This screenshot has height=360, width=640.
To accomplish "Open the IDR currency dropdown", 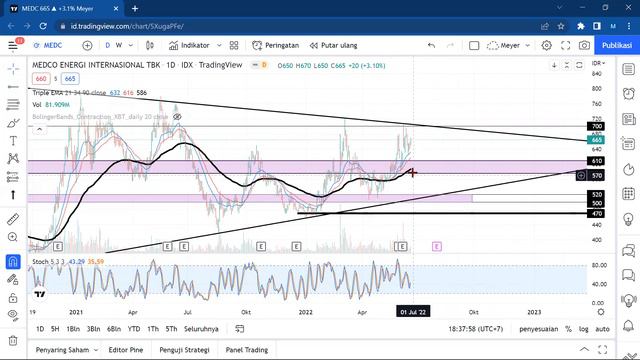I will tap(598, 63).
